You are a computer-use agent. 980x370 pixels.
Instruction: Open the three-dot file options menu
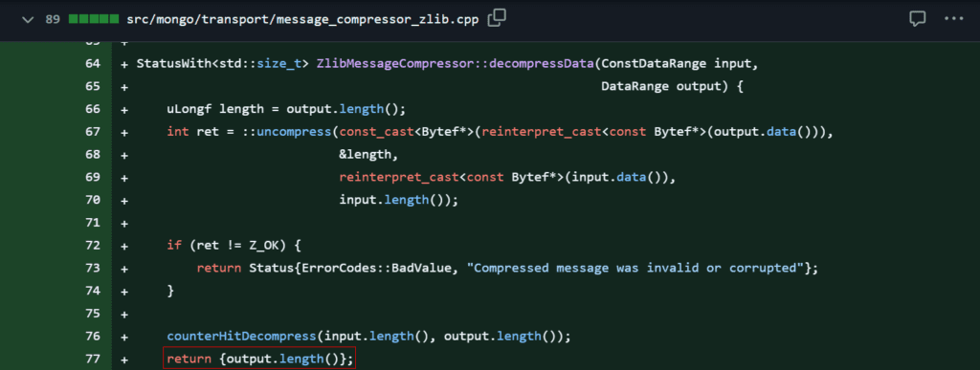[954, 19]
